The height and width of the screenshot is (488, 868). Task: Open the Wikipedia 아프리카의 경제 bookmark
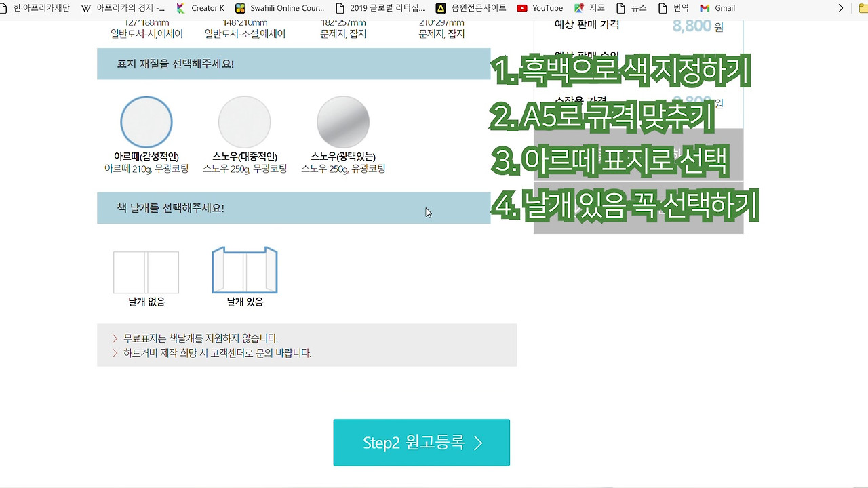(x=123, y=8)
